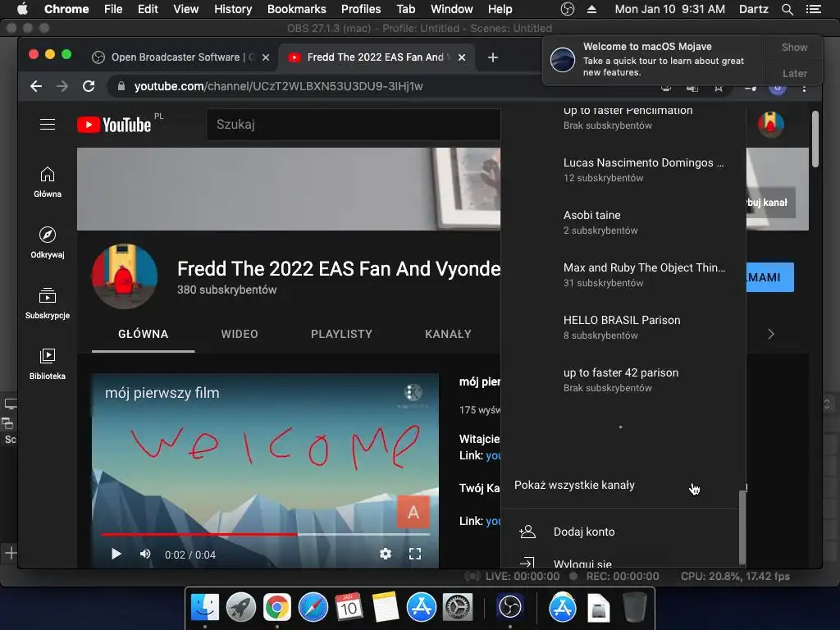The width and height of the screenshot is (840, 630).
Task: Open Notes from the Dock
Action: tap(385, 608)
